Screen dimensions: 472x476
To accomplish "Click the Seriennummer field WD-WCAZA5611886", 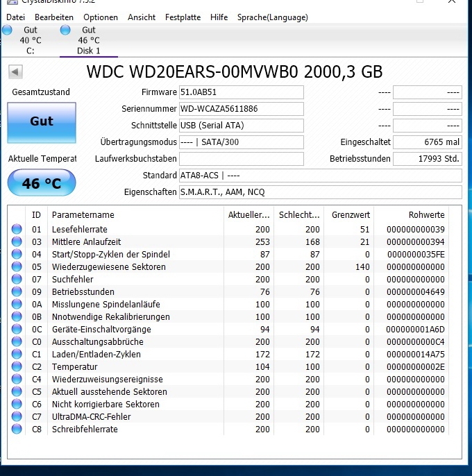I will coord(242,109).
